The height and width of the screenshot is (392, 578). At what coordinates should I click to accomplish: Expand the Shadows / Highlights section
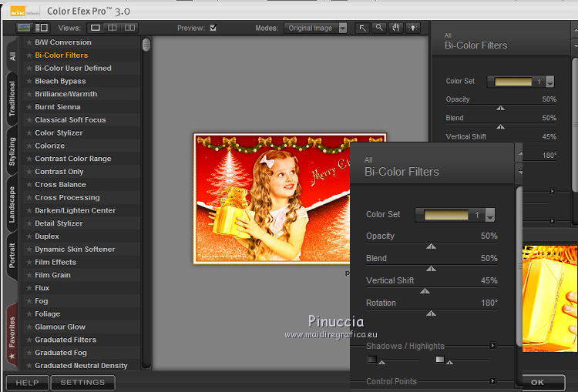pyautogui.click(x=493, y=346)
